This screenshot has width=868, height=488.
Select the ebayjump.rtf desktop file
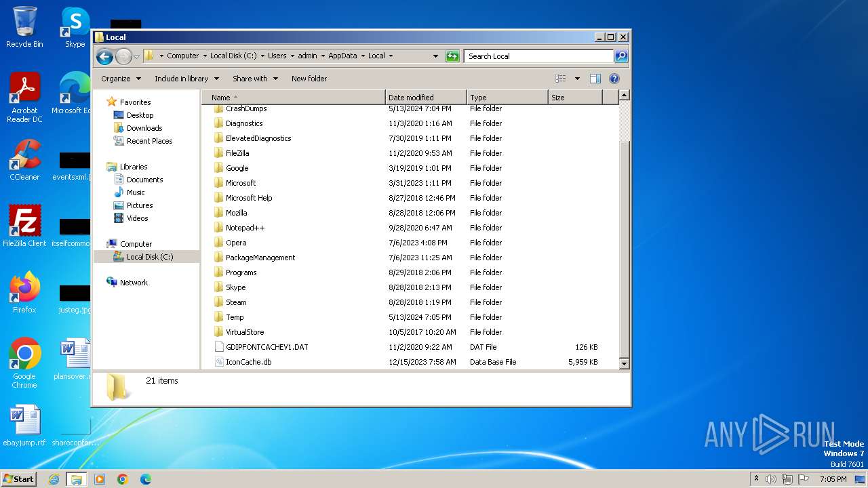tap(24, 427)
